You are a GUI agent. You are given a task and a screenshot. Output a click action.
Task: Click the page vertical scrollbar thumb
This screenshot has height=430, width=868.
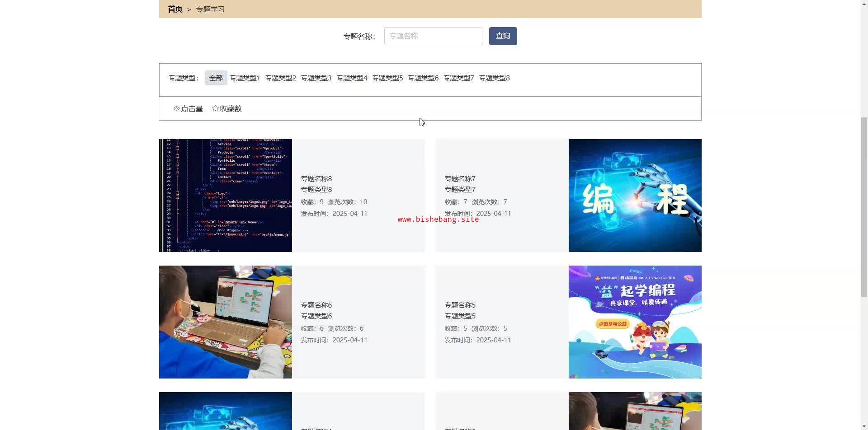coord(864,207)
